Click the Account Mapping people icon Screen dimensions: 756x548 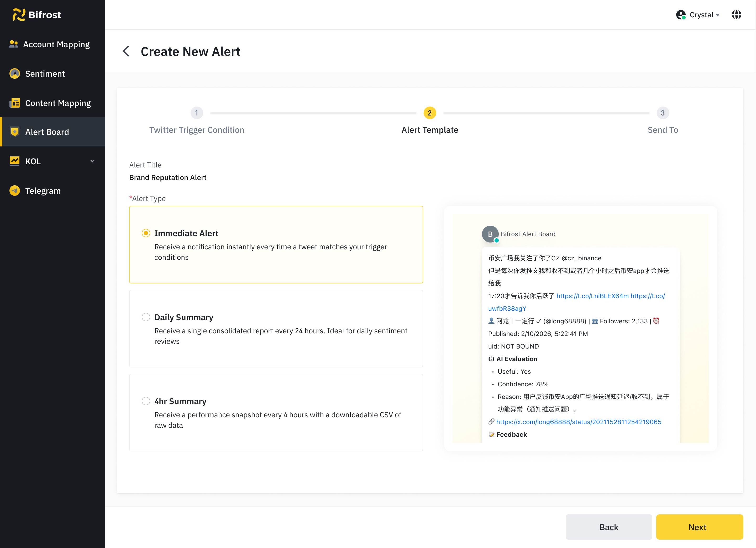point(14,44)
